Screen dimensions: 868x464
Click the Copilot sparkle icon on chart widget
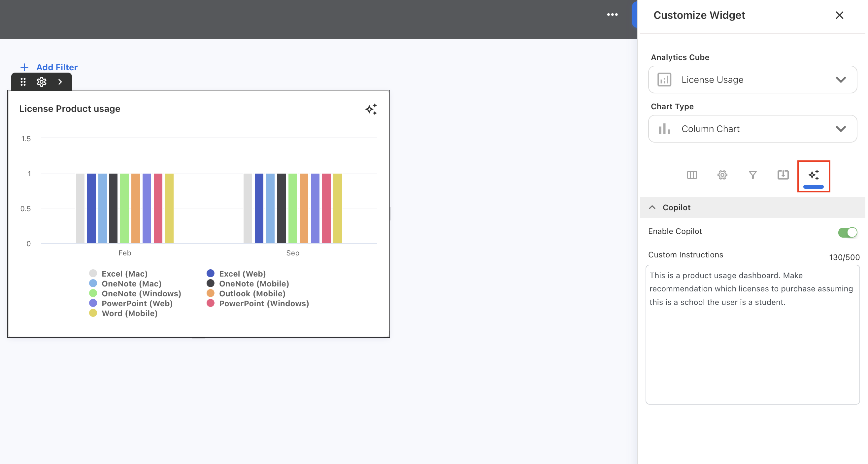371,109
